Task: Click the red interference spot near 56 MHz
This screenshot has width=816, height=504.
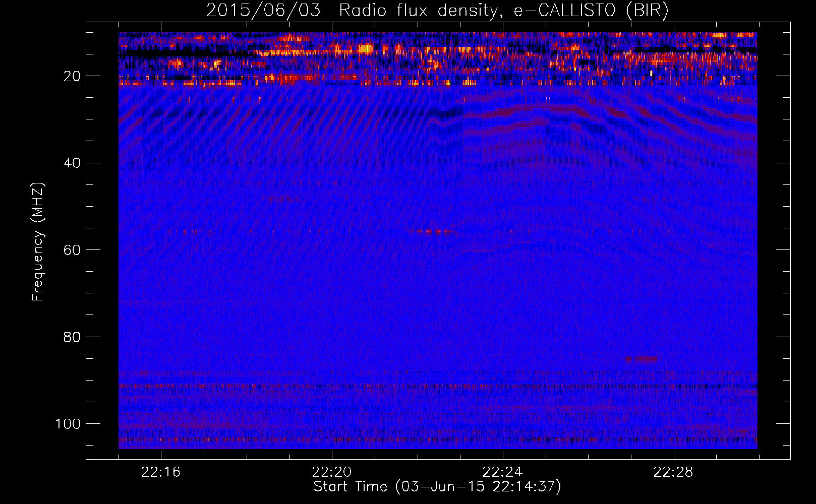Action: (434, 232)
